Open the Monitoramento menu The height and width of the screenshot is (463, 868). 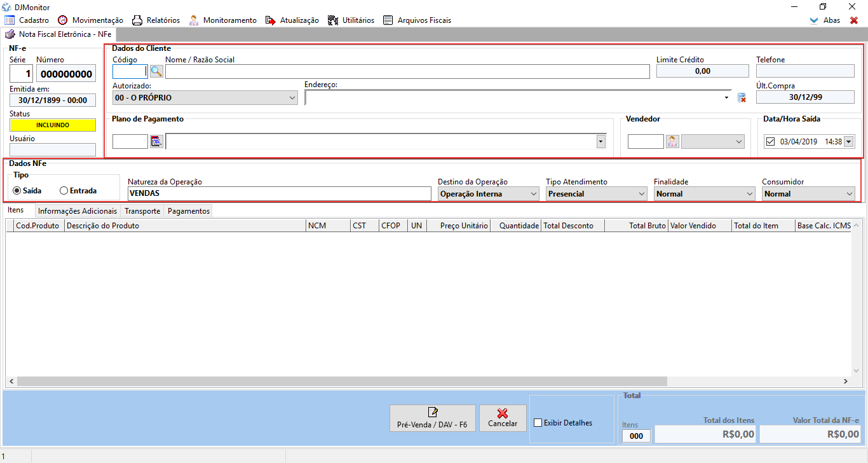[x=222, y=20]
